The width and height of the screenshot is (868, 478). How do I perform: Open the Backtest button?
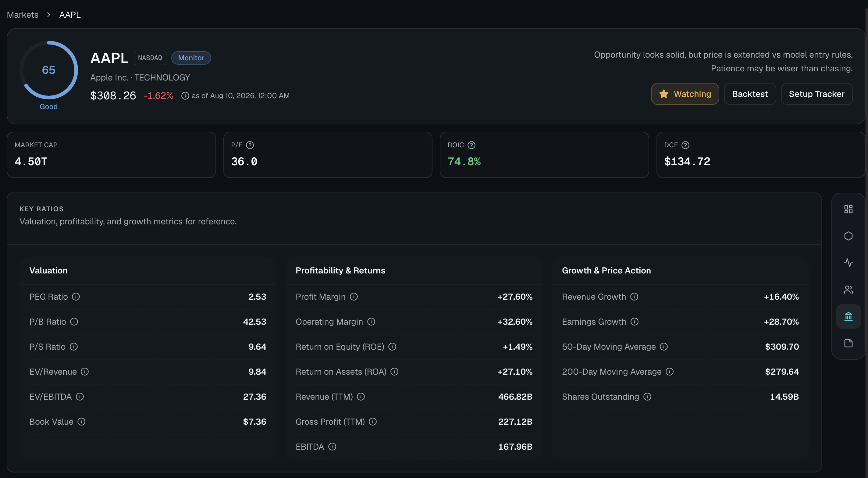coord(750,94)
